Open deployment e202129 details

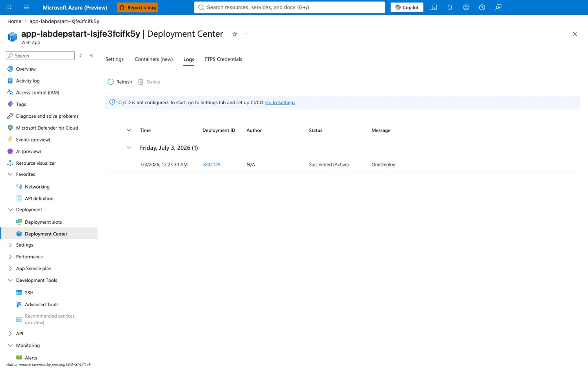click(212, 165)
